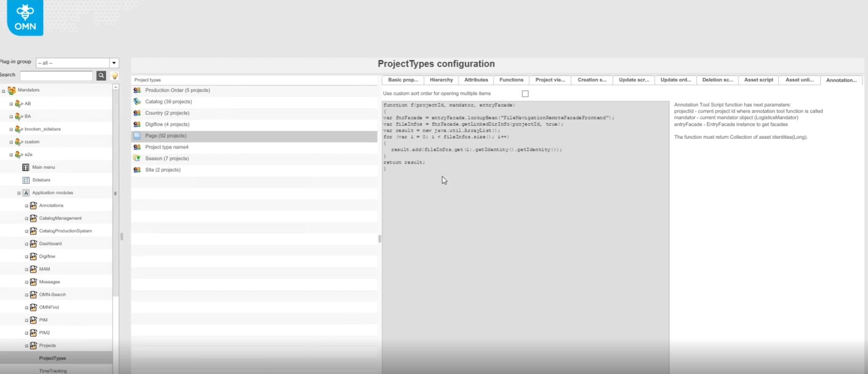
Task: Select Project type name4 entry
Action: coord(254,147)
